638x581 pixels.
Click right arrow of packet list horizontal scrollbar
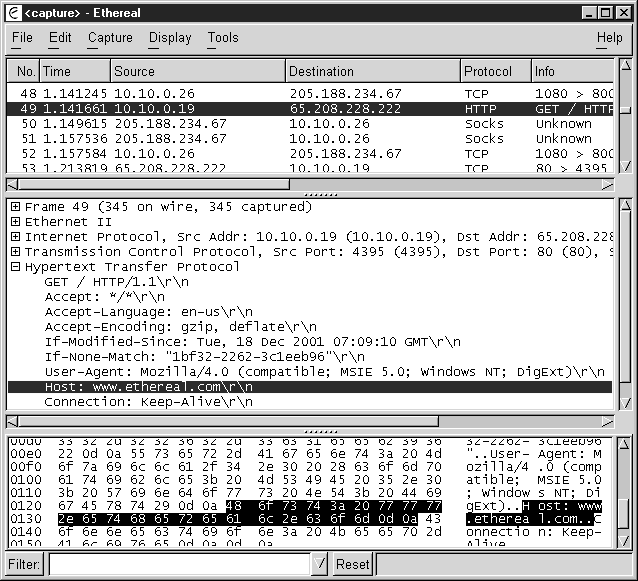click(607, 185)
